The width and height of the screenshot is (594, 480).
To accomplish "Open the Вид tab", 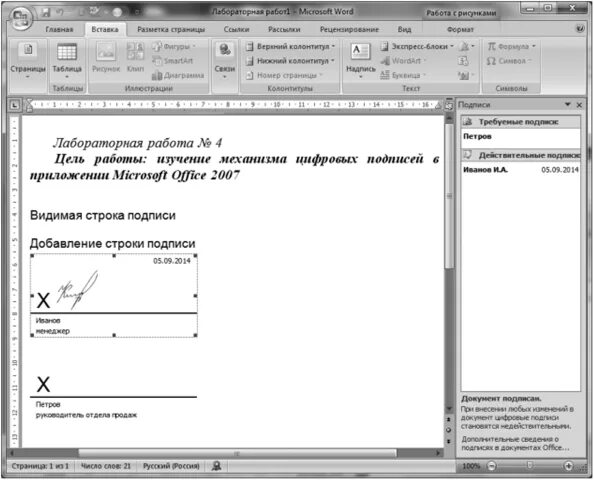I will point(404,30).
